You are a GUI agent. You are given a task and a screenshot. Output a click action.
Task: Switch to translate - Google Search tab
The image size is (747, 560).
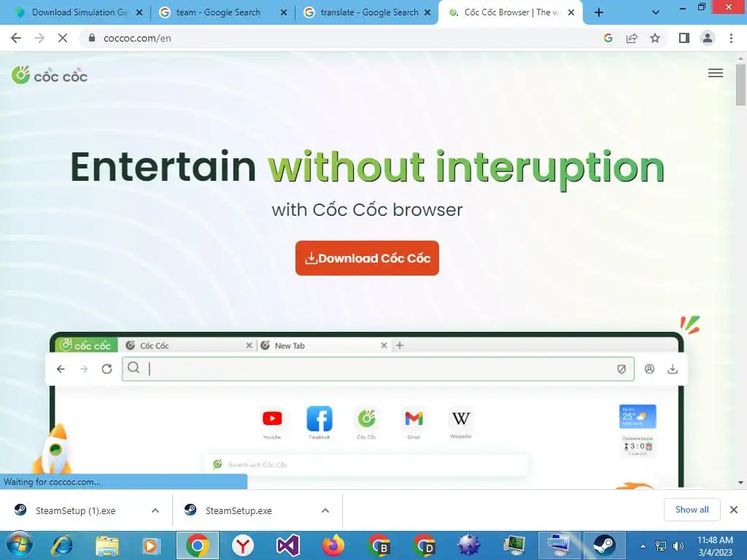click(368, 12)
